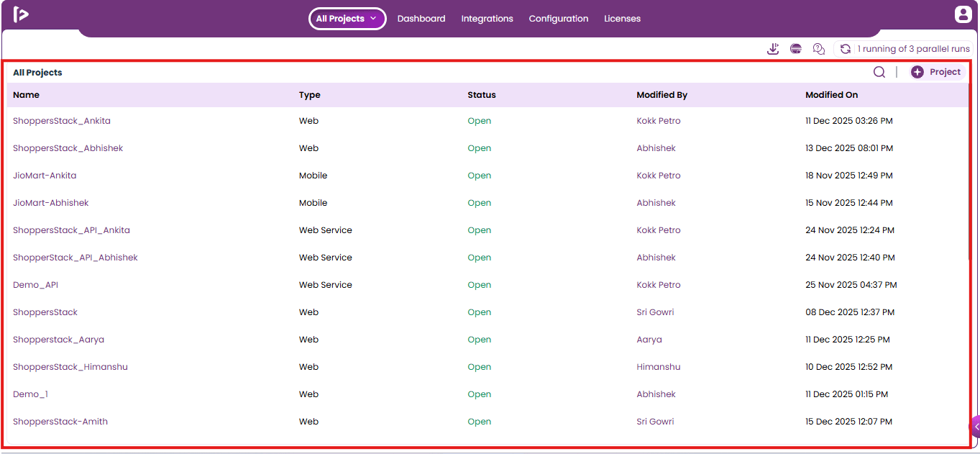Click the Modified On column header
Image resolution: width=980 pixels, height=454 pixels.
(x=832, y=95)
